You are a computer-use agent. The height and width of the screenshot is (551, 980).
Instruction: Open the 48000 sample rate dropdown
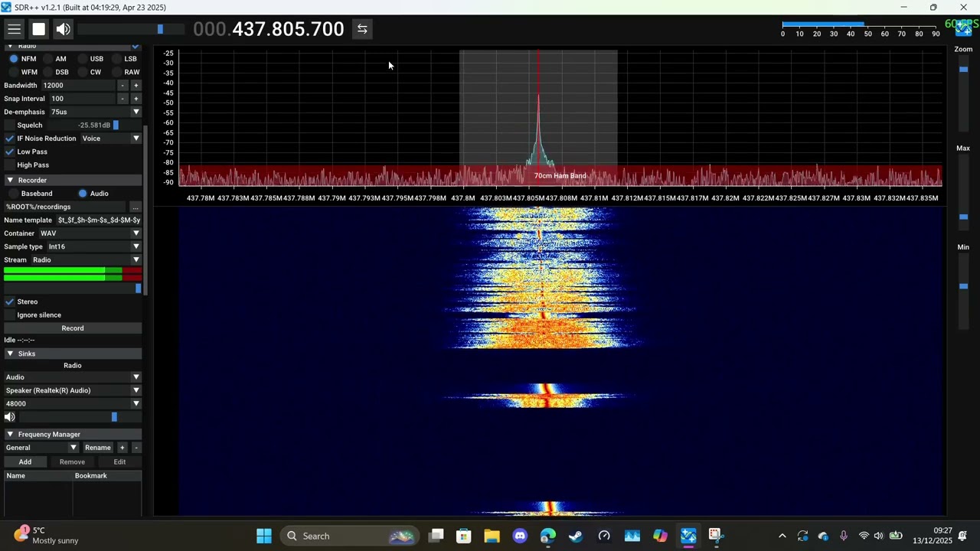73,404
